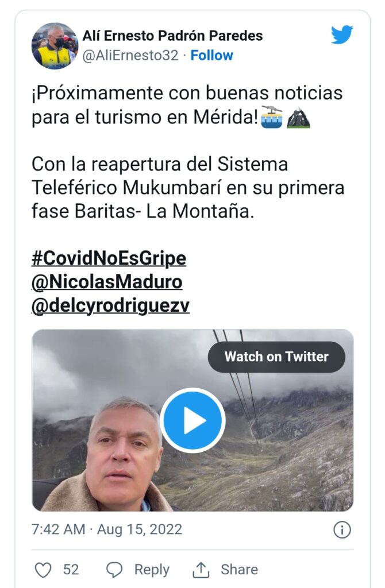Open the Twitter bird logo
The height and width of the screenshot is (588, 385).
click(x=342, y=34)
